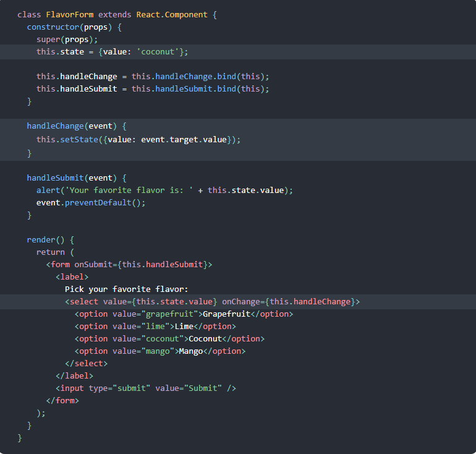The width and height of the screenshot is (476, 454).
Task: Click the closing '</form>' tag
Action: pyautogui.click(x=62, y=401)
